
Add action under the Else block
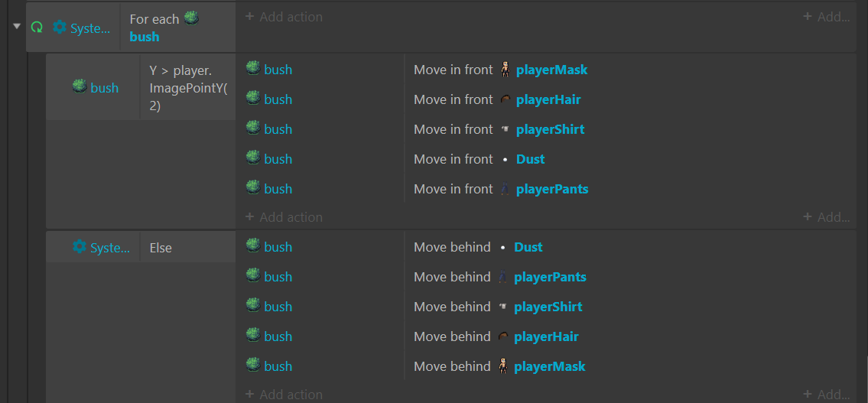[284, 394]
